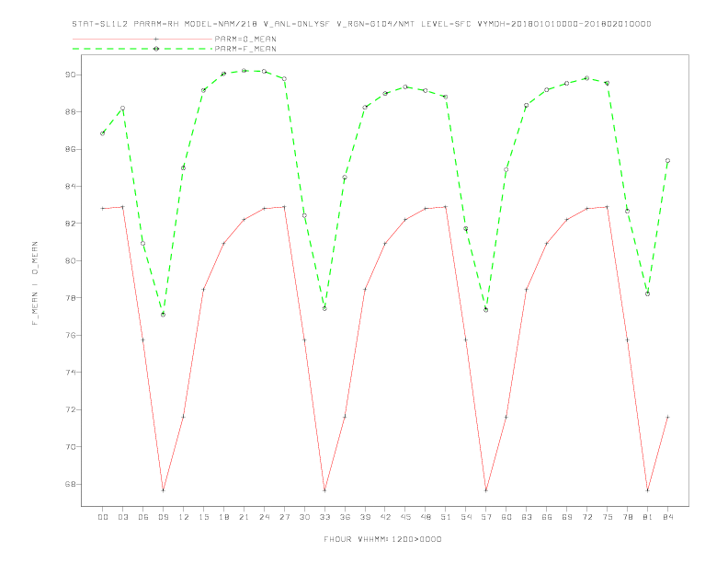Select green F_MEAN circle marker at hour 00
This screenshot has width=728, height=563.
(x=103, y=133)
